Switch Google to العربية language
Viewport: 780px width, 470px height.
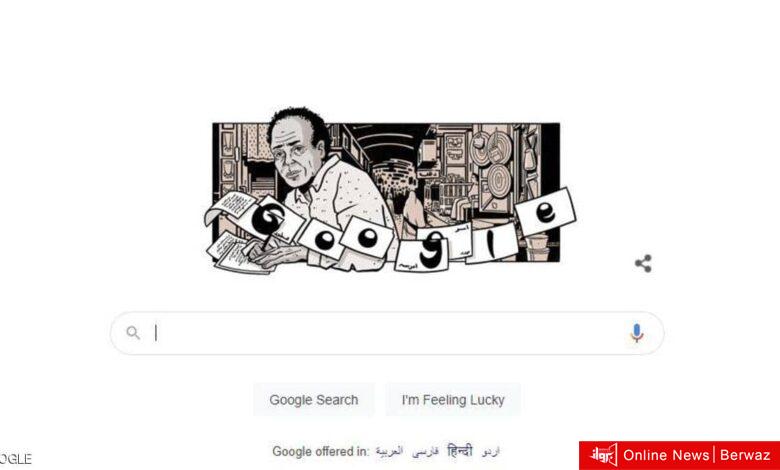pos(389,452)
